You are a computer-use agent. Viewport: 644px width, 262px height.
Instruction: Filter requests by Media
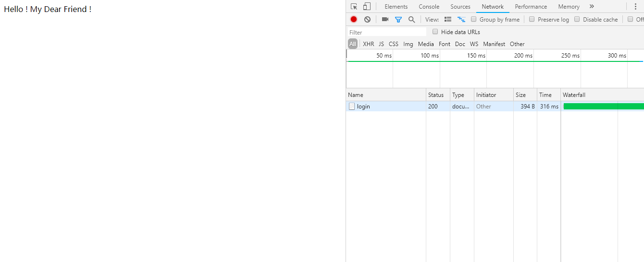tap(426, 44)
